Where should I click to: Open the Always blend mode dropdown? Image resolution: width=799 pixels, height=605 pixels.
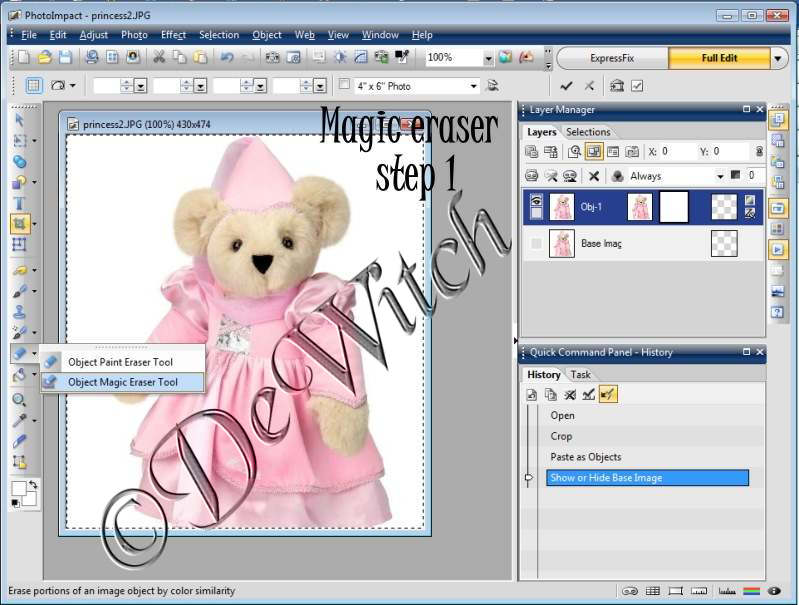click(x=720, y=176)
